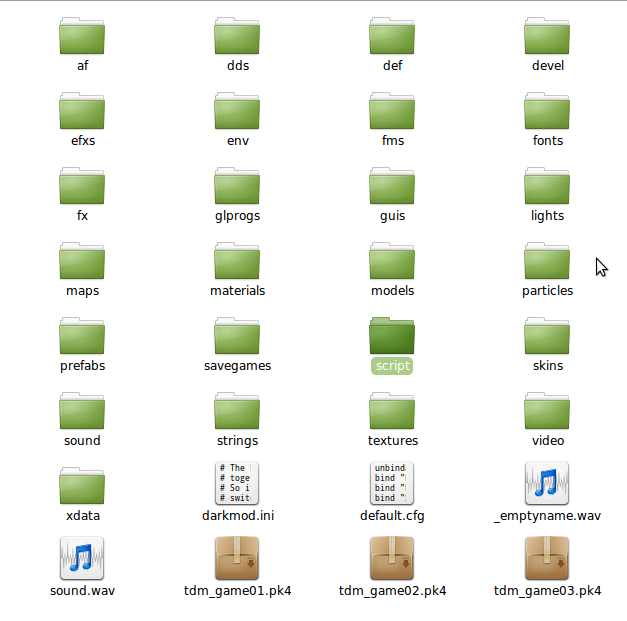Select the 'script' filename label
The image size is (627, 621).
pyautogui.click(x=392, y=366)
